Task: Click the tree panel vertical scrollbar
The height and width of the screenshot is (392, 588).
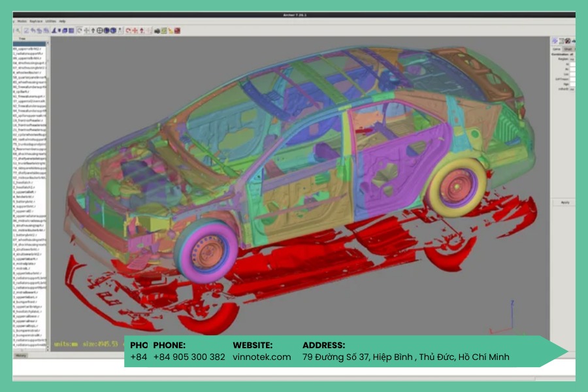Action: click(x=48, y=196)
